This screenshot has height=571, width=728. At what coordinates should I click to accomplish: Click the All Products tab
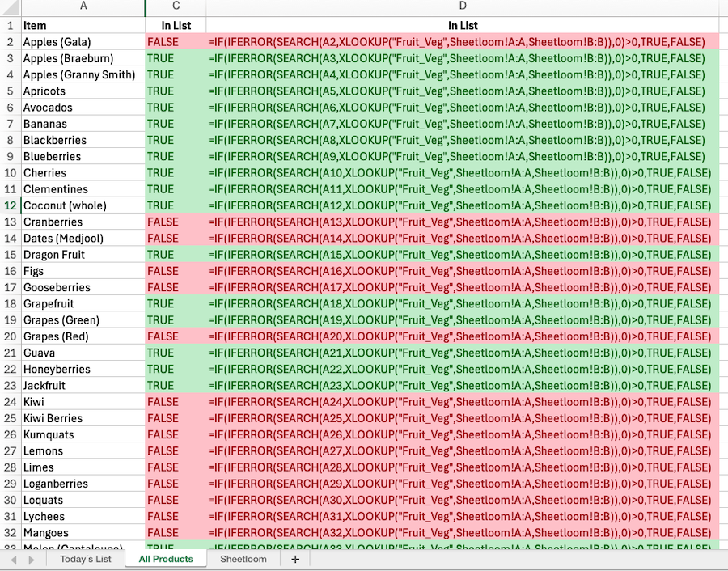tap(166, 559)
